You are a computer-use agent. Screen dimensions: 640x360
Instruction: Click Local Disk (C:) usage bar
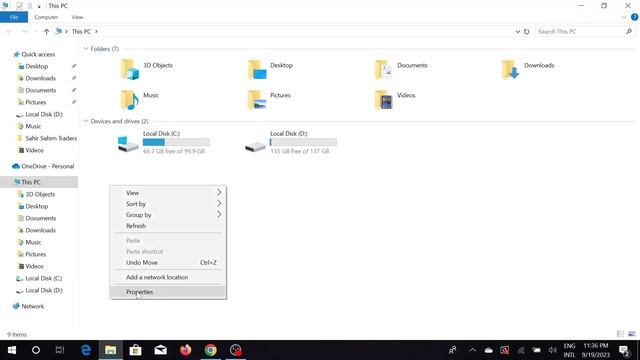click(176, 142)
